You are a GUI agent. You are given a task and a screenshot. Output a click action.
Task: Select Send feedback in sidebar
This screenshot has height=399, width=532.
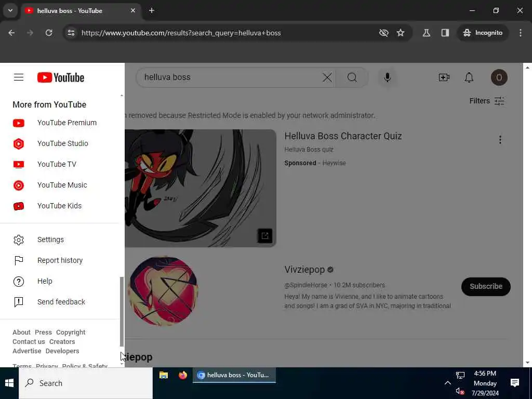click(x=62, y=302)
